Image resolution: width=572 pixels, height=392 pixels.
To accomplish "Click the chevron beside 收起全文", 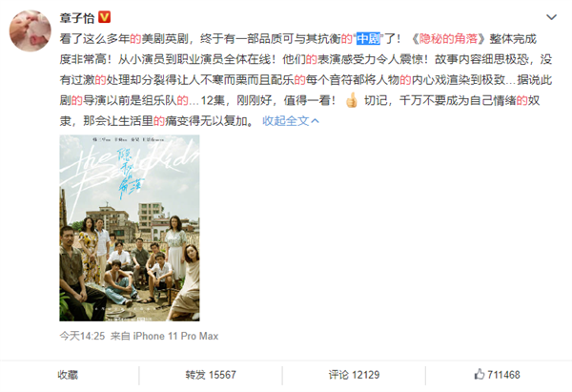I will point(316,121).
